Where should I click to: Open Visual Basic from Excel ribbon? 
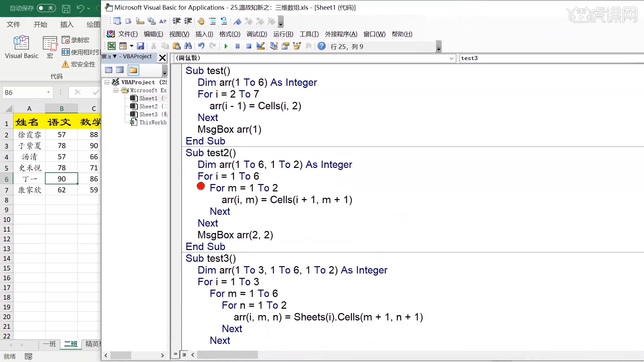tap(21, 47)
